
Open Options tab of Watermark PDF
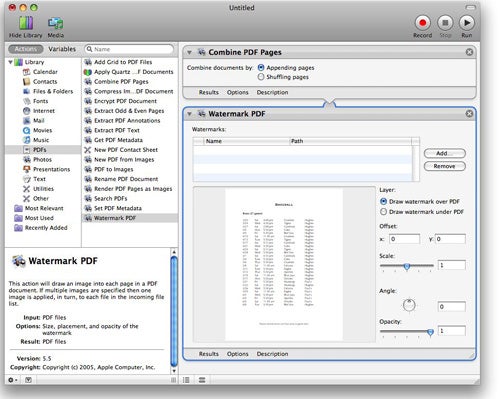[x=238, y=354]
